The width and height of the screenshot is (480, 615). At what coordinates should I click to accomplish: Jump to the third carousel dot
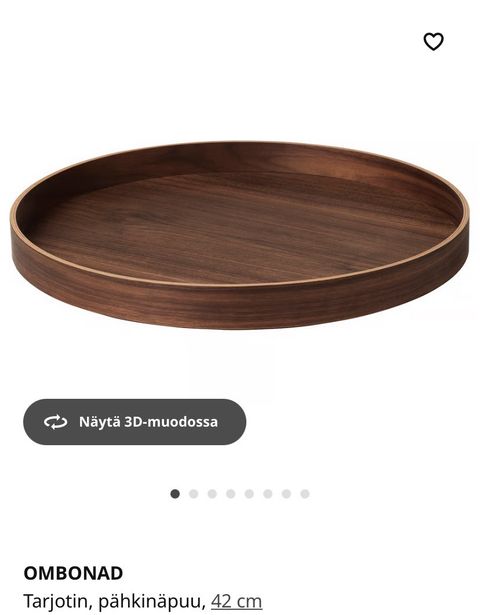212,494
